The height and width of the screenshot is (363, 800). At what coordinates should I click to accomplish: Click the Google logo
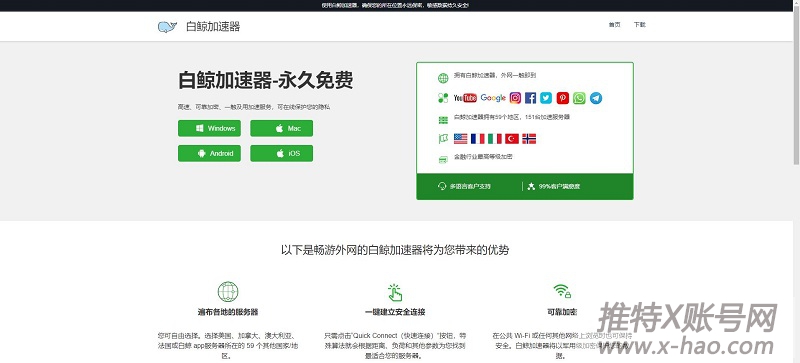[x=493, y=98]
